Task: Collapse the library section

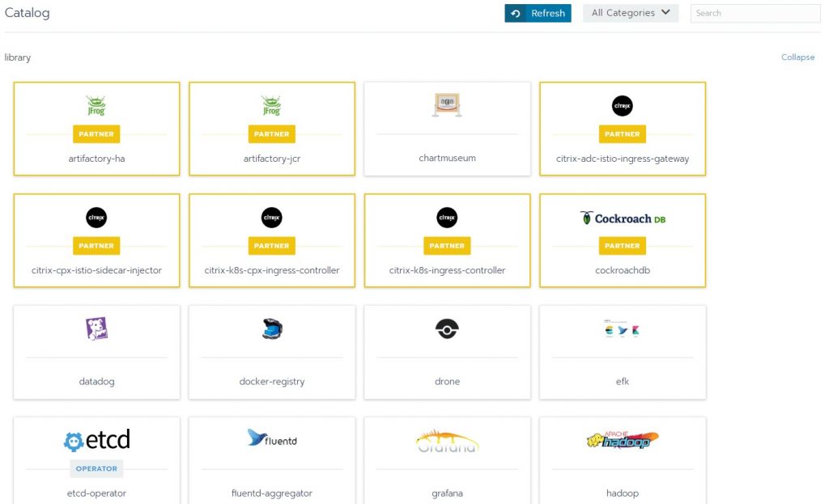Action: point(797,57)
